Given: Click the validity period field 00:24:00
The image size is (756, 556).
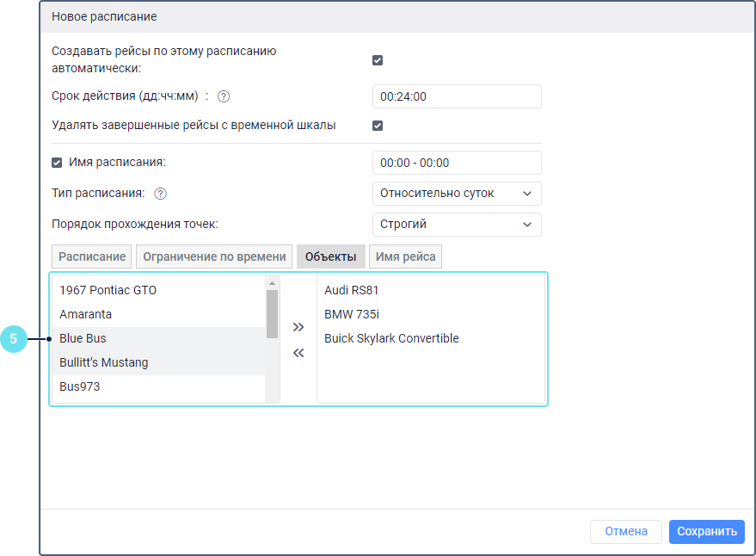Looking at the screenshot, I should click(457, 96).
